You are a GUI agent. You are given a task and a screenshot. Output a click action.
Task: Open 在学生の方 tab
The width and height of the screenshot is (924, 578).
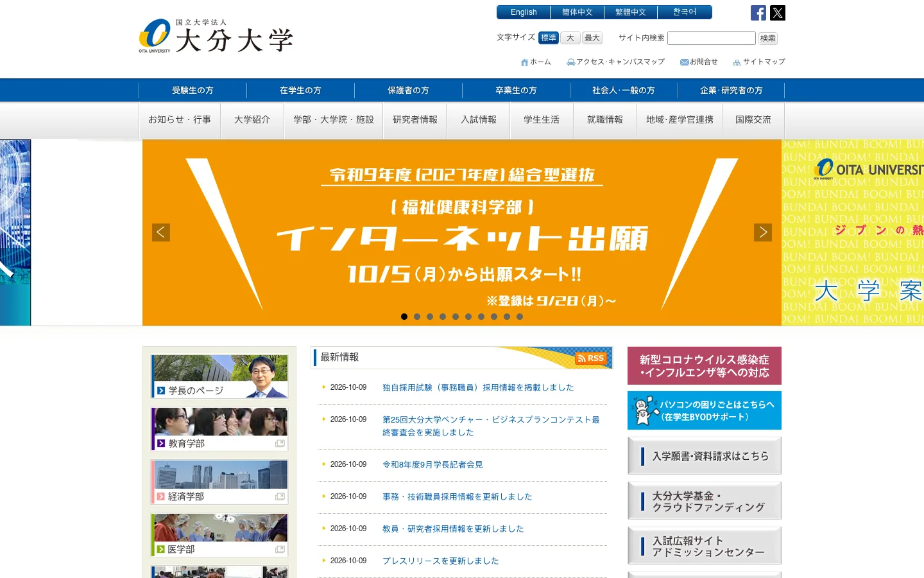click(300, 91)
